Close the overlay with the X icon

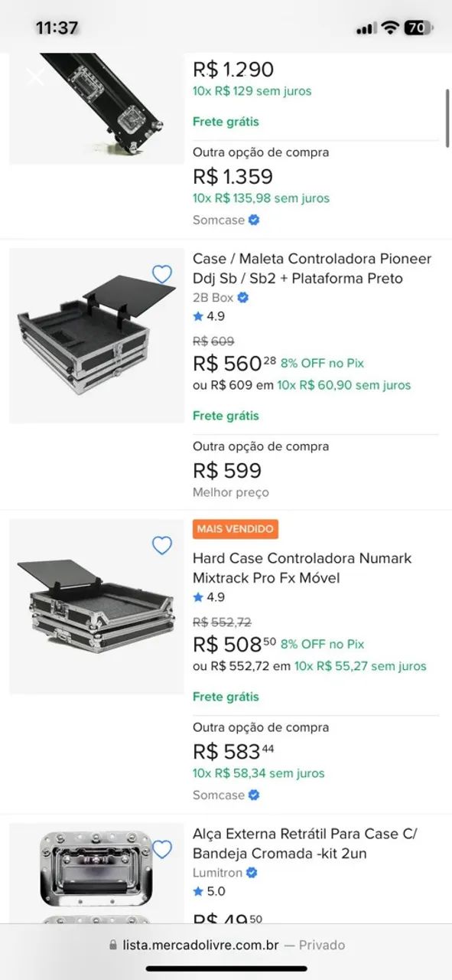point(35,77)
